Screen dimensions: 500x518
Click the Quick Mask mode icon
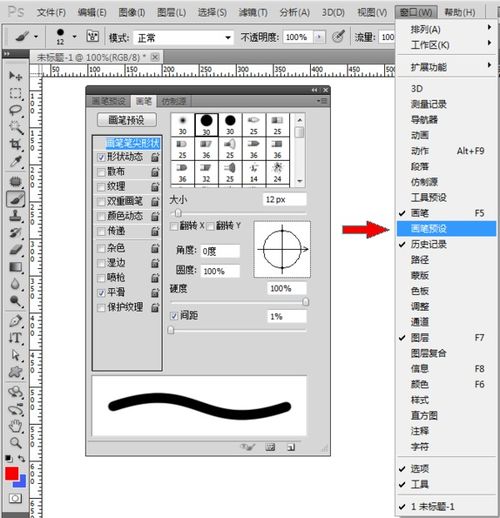point(15,498)
